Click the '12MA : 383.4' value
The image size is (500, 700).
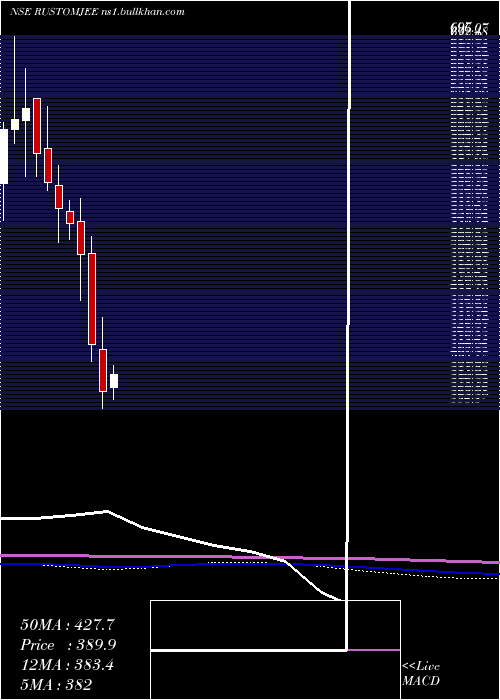(67, 665)
